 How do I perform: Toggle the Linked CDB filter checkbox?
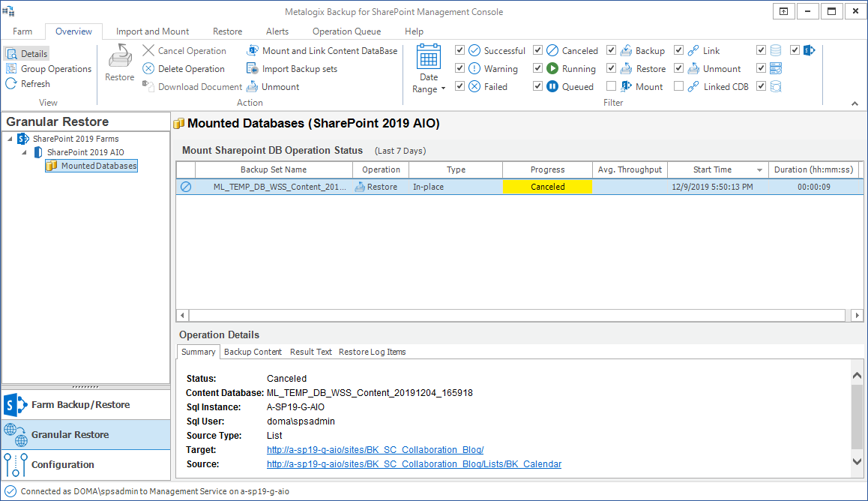[x=679, y=87]
